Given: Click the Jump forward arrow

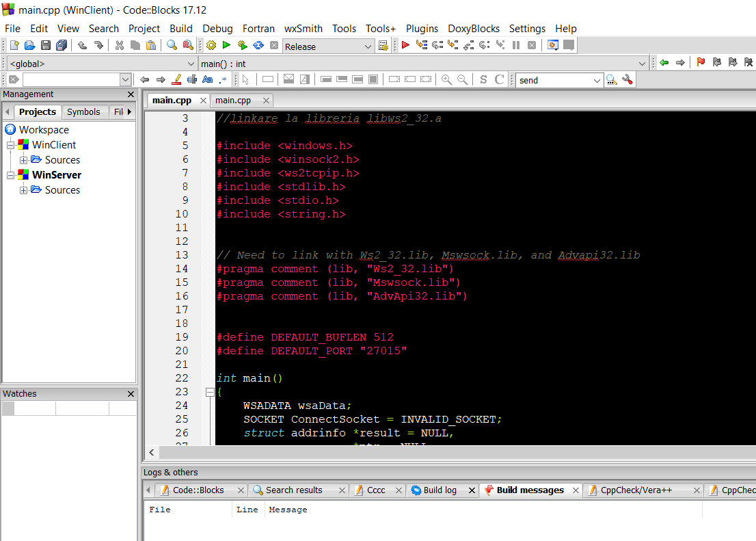Looking at the screenshot, I should point(680,62).
